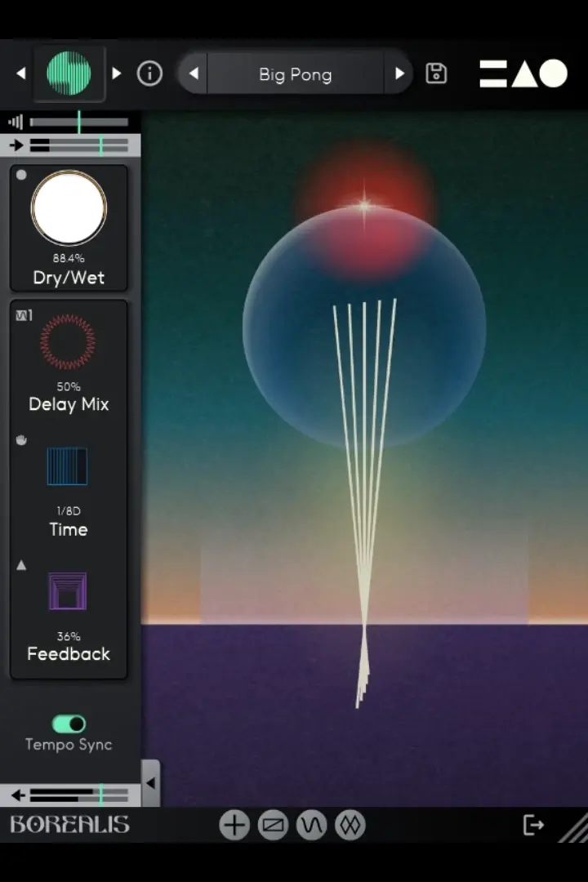
Task: Click the geometric shapes logo at top right
Action: click(x=523, y=73)
